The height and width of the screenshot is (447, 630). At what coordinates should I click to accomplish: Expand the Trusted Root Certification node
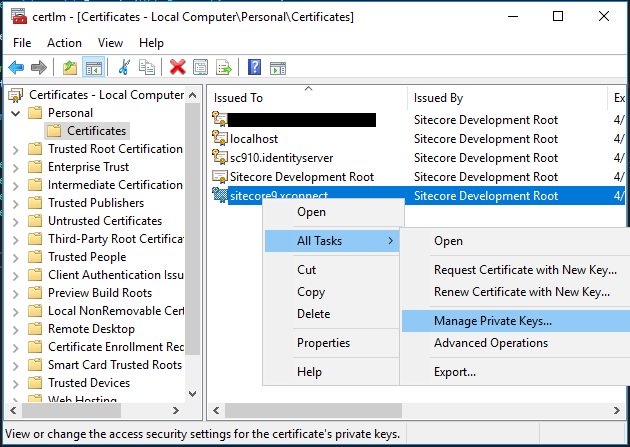16,150
